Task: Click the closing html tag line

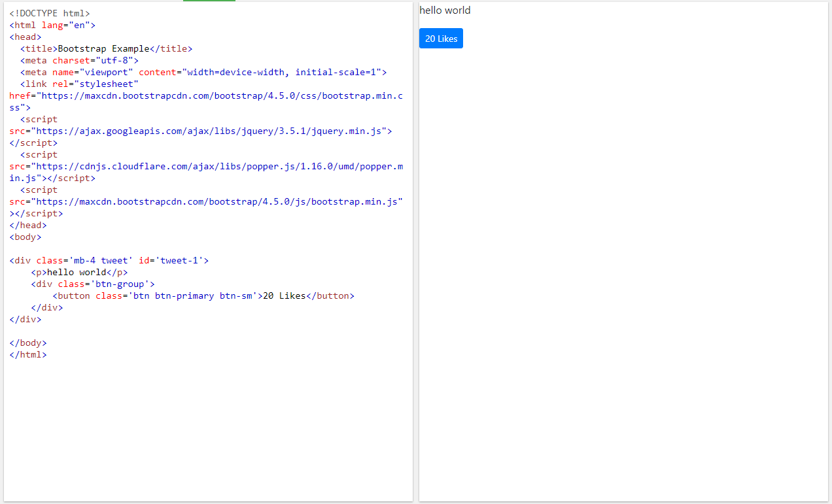Action: point(28,354)
